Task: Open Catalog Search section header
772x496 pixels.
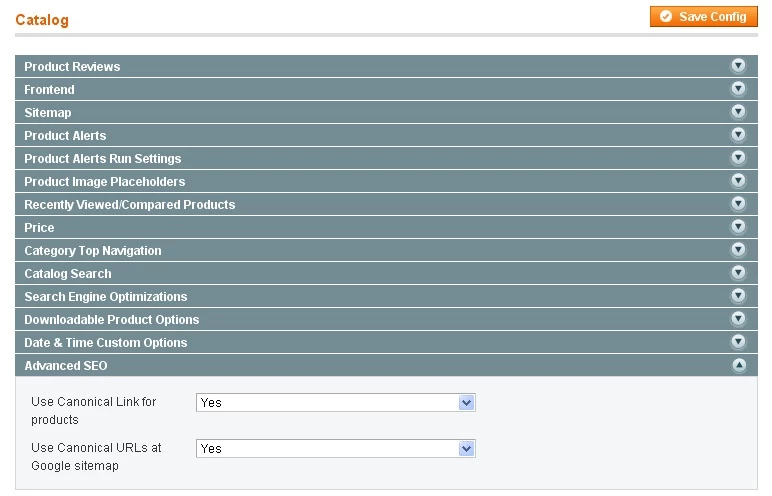Action: [386, 273]
